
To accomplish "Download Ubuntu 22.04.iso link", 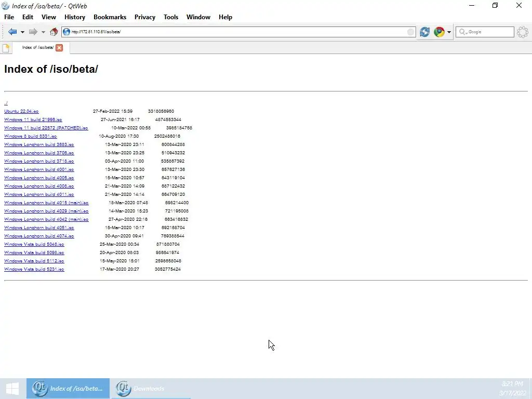I will tap(21, 111).
